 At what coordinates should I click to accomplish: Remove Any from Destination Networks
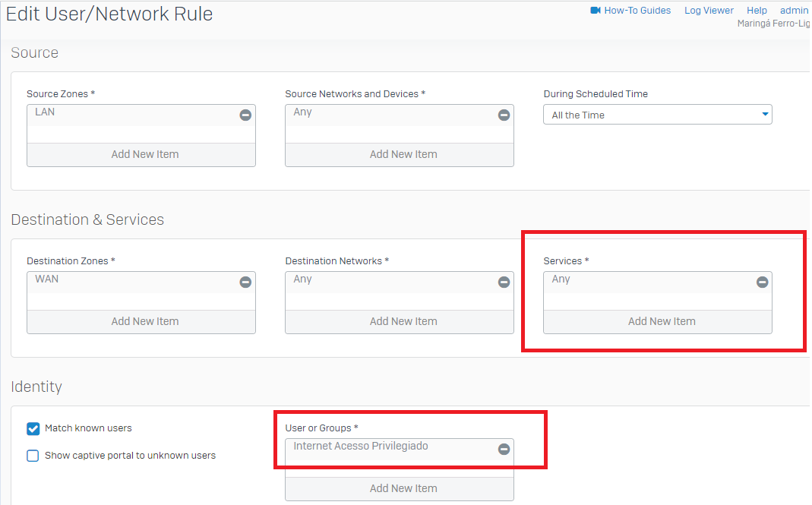[504, 282]
